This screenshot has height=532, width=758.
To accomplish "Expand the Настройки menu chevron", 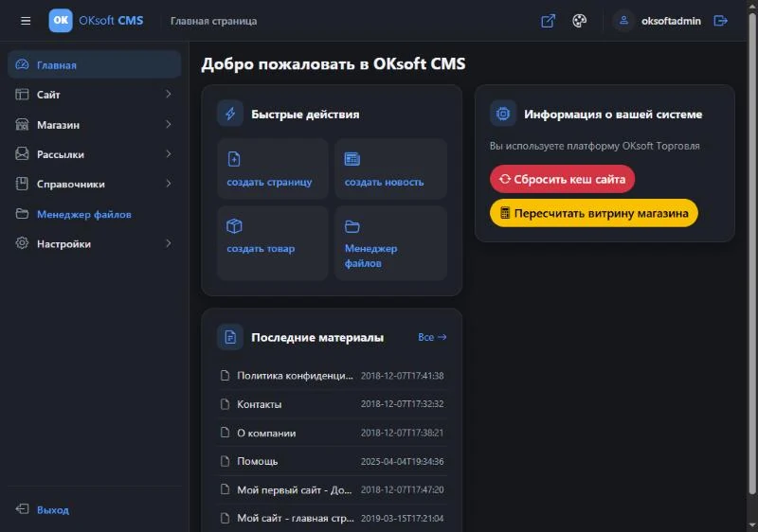I will [x=169, y=243].
